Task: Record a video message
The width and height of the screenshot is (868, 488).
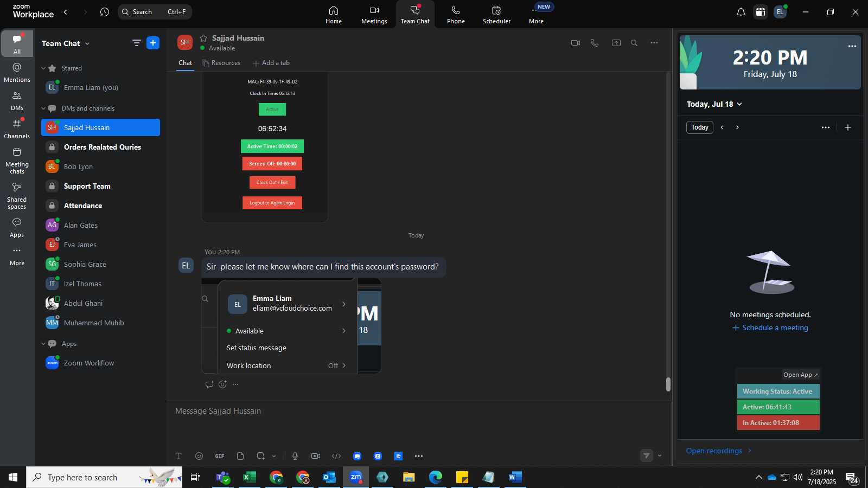Action: 316,456
